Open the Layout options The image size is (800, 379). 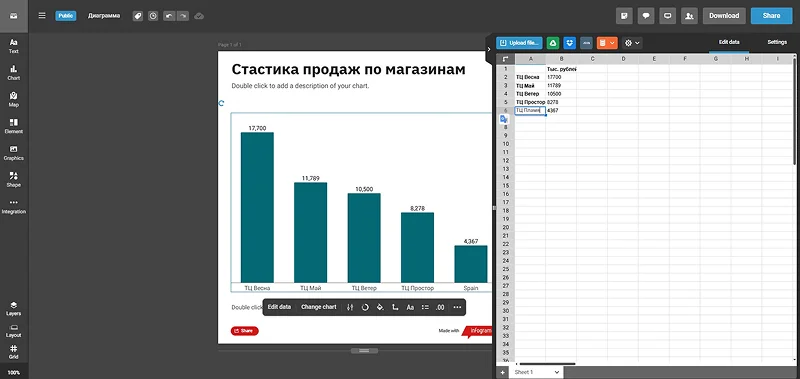pyautogui.click(x=14, y=331)
